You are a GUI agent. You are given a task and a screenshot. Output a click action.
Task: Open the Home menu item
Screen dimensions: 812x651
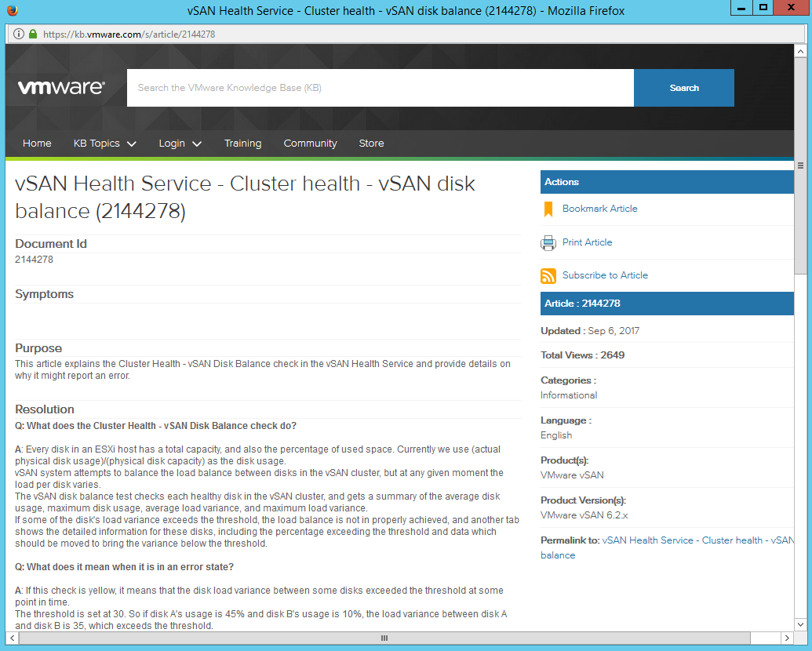(x=37, y=144)
